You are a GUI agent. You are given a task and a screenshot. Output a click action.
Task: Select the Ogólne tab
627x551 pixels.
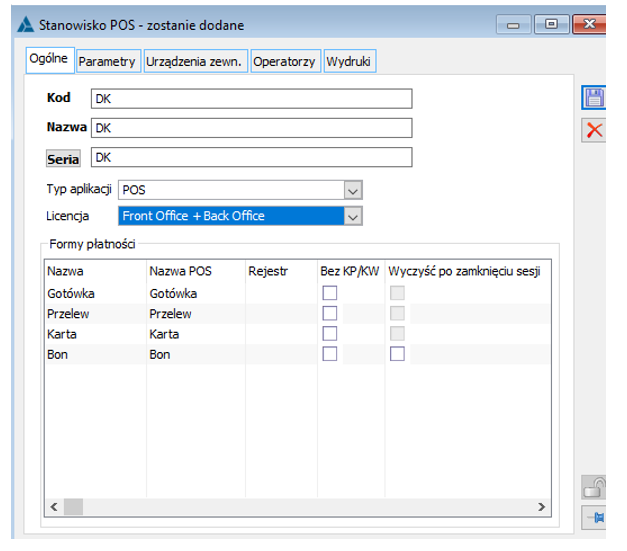tap(49, 59)
